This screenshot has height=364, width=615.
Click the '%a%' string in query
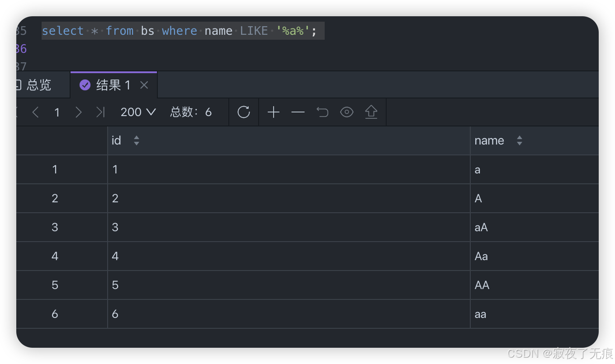click(293, 31)
